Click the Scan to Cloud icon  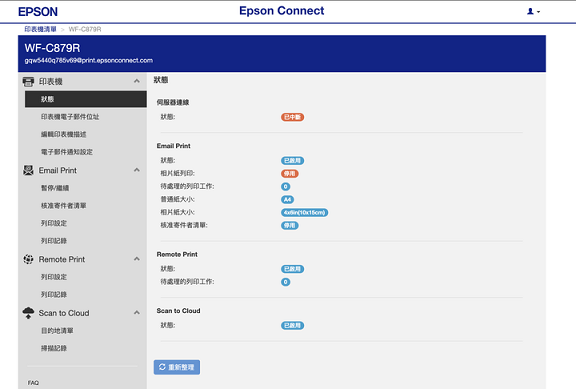(x=28, y=313)
